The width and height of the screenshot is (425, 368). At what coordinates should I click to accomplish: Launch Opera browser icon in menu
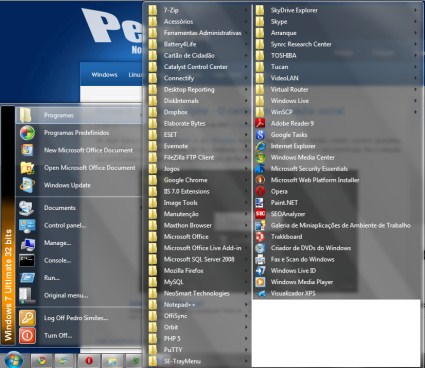pyautogui.click(x=260, y=191)
